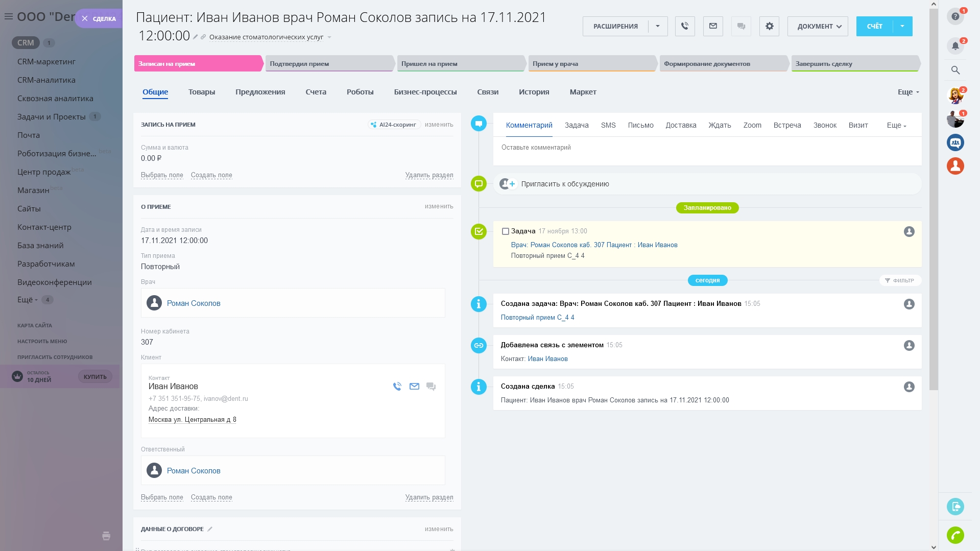Click the comment input field

(707, 148)
